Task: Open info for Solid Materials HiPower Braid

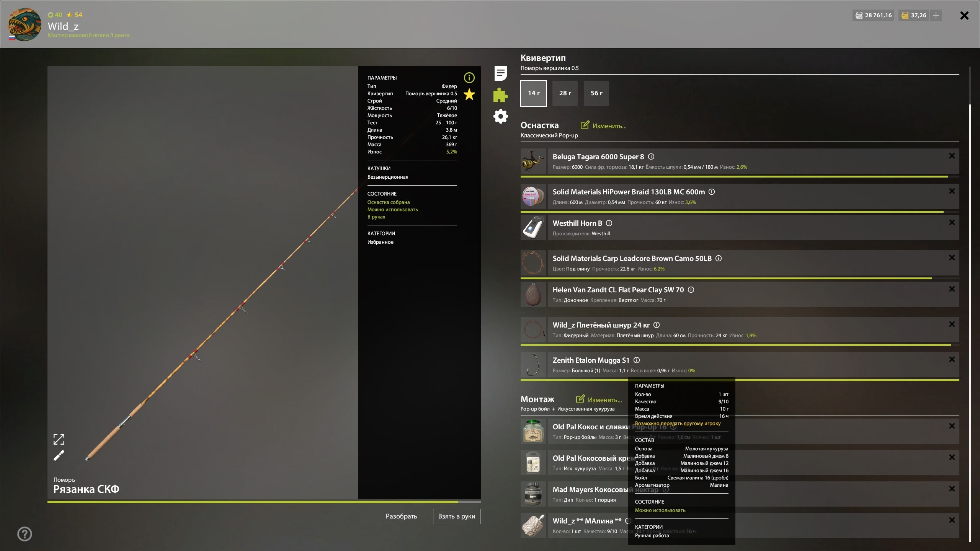Action: click(712, 192)
